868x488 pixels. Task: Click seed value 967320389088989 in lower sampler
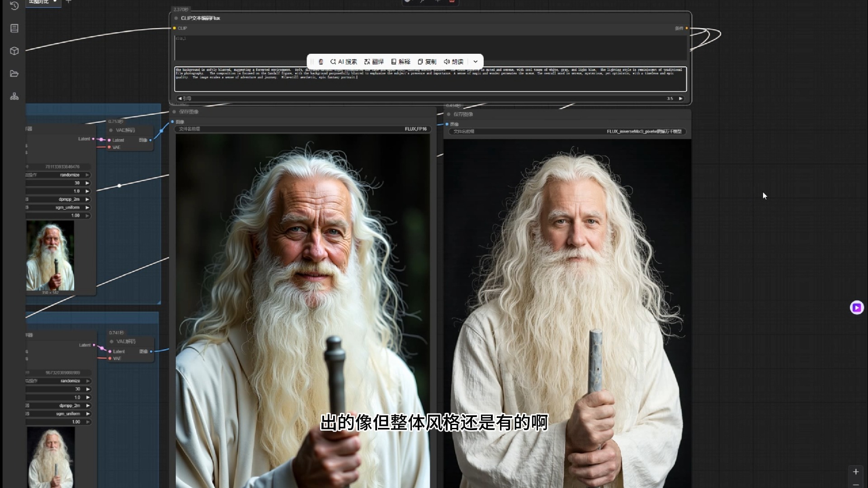62,373
